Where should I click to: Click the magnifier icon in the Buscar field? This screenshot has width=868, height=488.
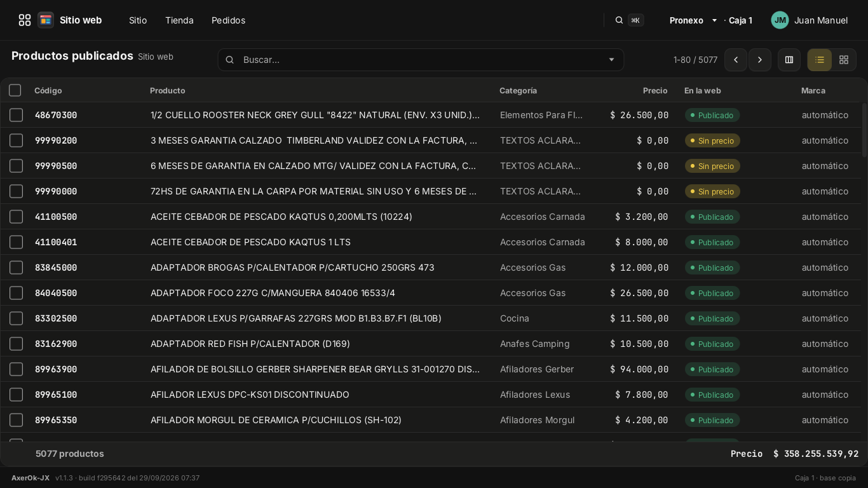click(x=230, y=60)
